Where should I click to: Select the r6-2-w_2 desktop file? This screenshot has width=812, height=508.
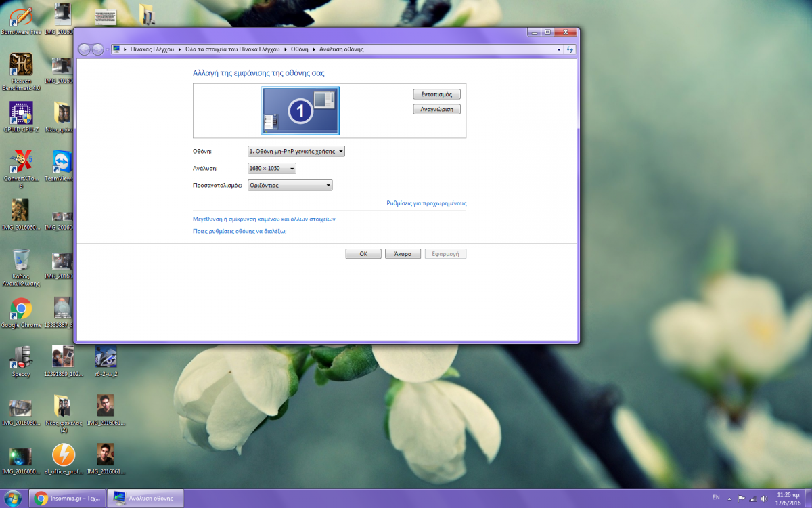point(106,362)
